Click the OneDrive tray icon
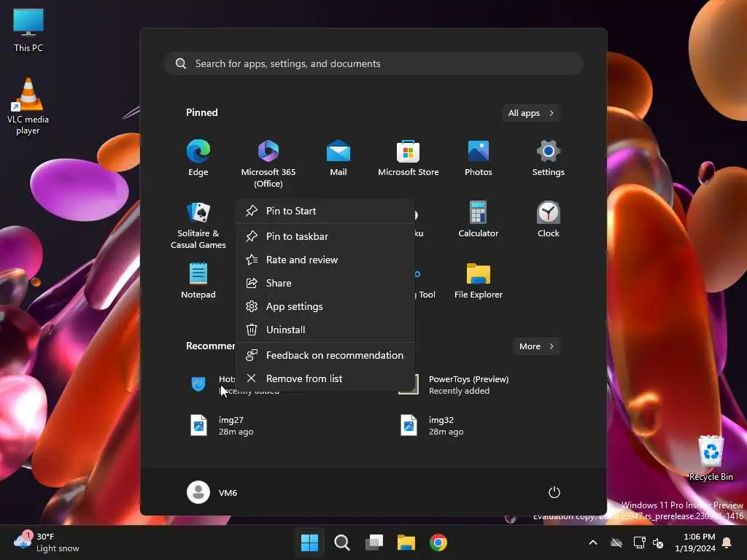Viewport: 747px width, 560px height. 616,542
